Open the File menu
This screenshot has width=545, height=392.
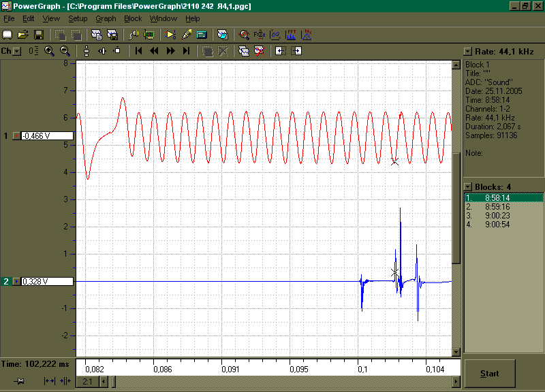9,18
